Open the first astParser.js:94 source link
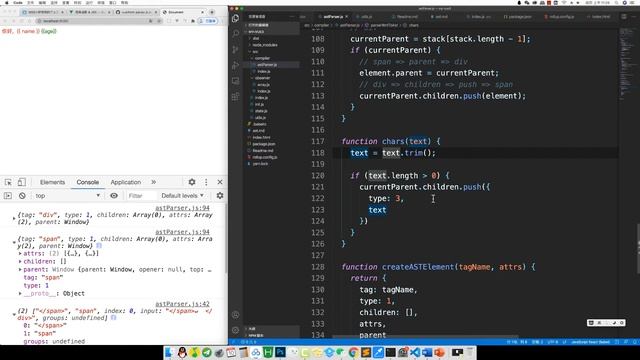The height and width of the screenshot is (360, 640). (182, 208)
